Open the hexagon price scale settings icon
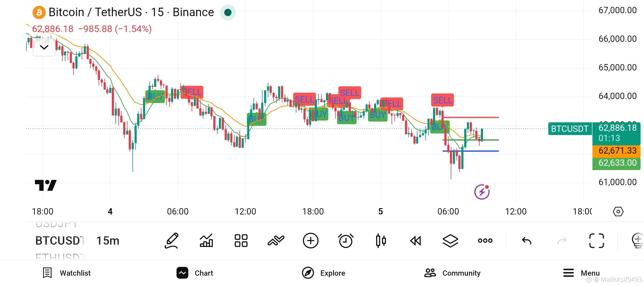 click(x=618, y=212)
